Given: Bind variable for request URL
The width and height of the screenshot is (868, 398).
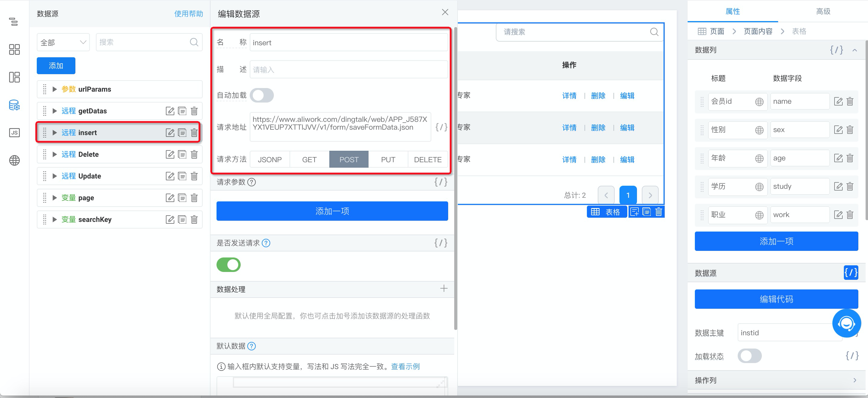Looking at the screenshot, I should (x=441, y=127).
